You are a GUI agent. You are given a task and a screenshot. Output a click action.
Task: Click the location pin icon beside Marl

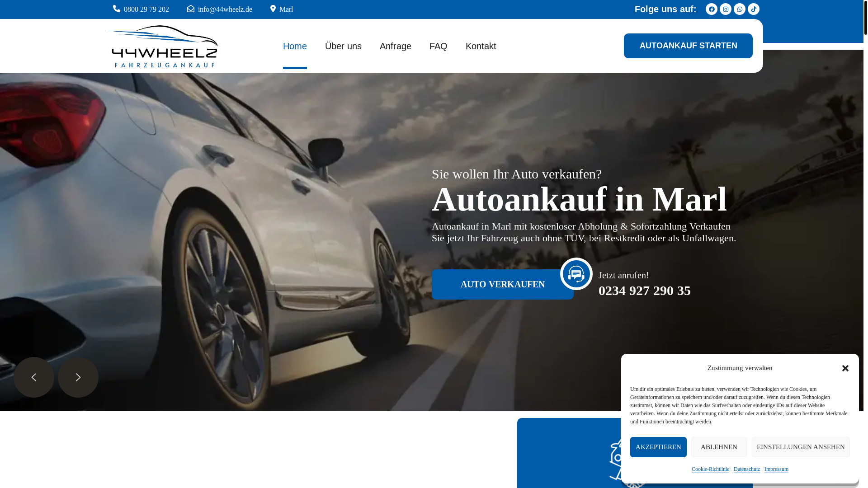273,9
